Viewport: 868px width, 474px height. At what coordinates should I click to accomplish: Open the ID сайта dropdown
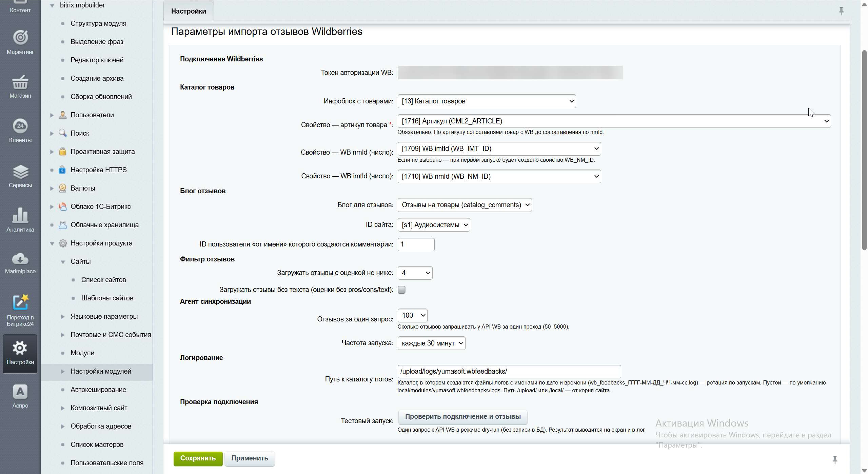pyautogui.click(x=434, y=225)
